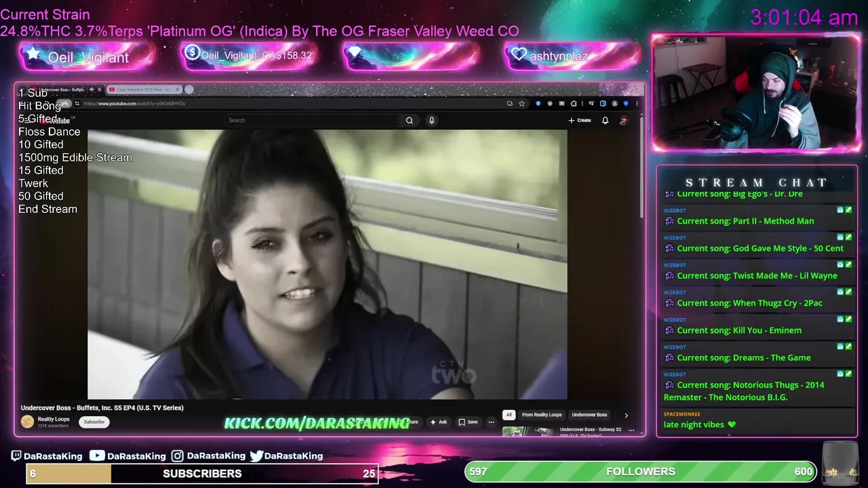Viewport: 868px width, 488px height.
Task: Click the install/cast icon left of bookmark star
Action: (509, 104)
